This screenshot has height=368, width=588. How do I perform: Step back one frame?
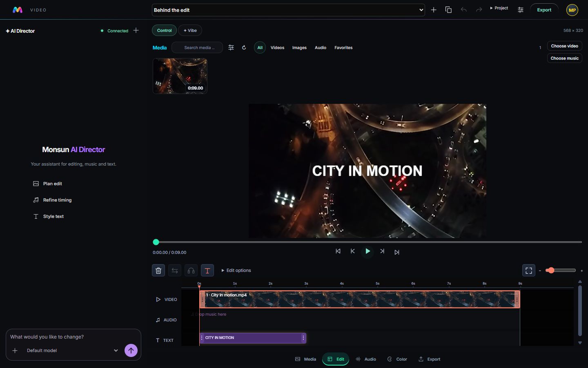[x=353, y=251]
